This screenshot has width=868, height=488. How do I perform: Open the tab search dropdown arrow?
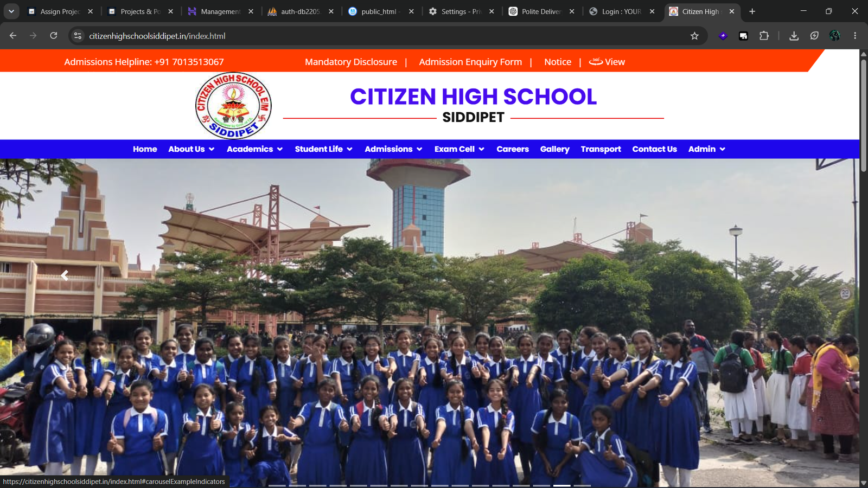(11, 11)
